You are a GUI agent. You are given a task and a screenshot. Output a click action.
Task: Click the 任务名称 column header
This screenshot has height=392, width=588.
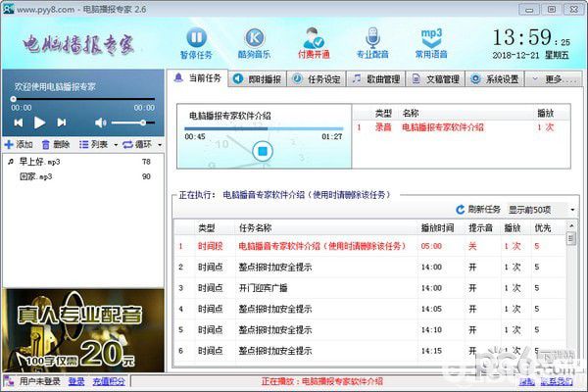[326, 227]
